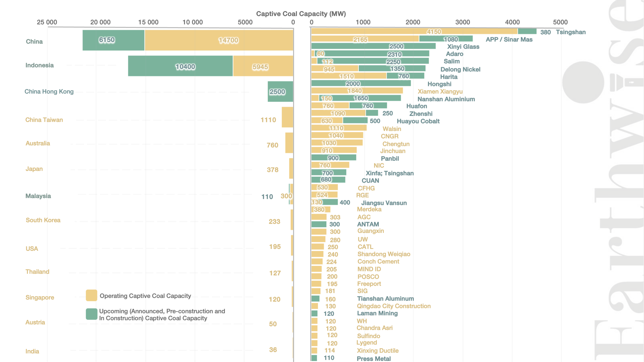Screen dimensions: 644x362
Task: Click the 'Conch Cement' label
Action: 378,261
